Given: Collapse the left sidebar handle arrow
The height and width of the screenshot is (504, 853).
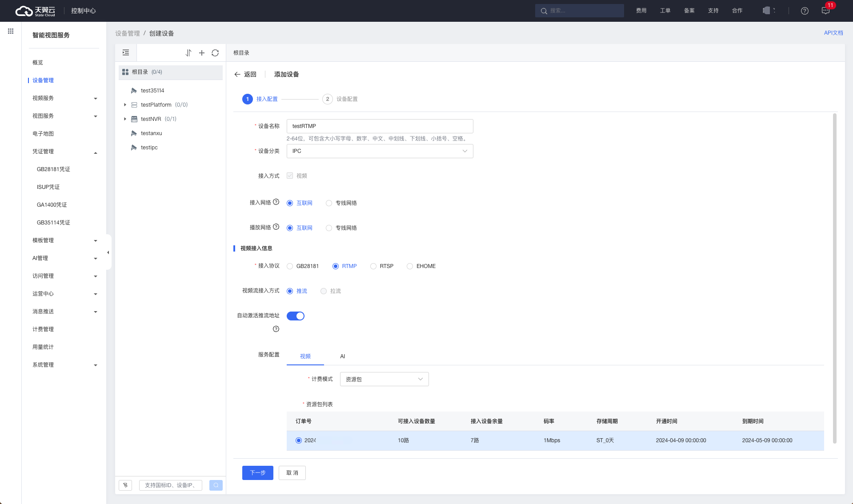Looking at the screenshot, I should click(x=108, y=252).
